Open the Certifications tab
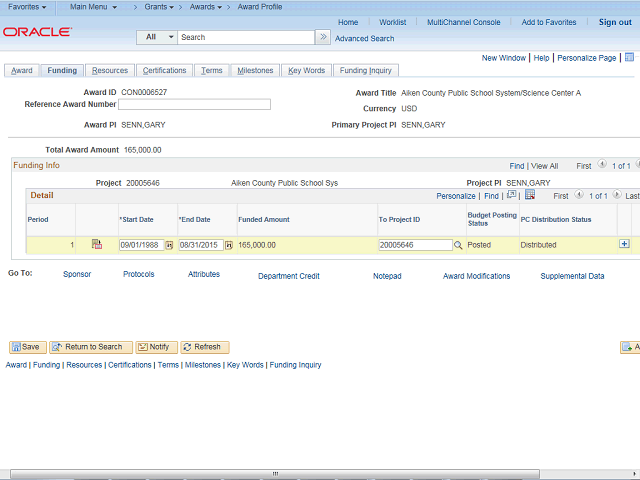The width and height of the screenshot is (640, 480). [x=164, y=71]
